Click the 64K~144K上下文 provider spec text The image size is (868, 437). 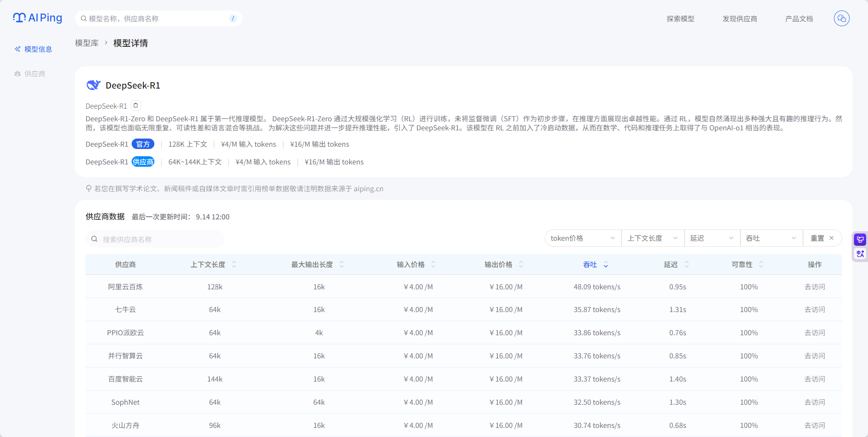tap(195, 162)
